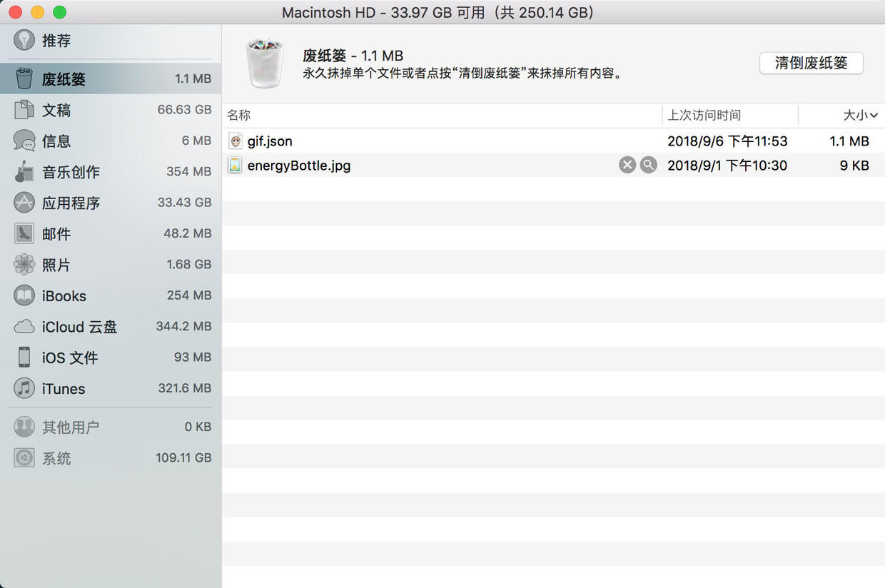This screenshot has width=885, height=588.
Task: Open the 照片 category label
Action: [56, 265]
